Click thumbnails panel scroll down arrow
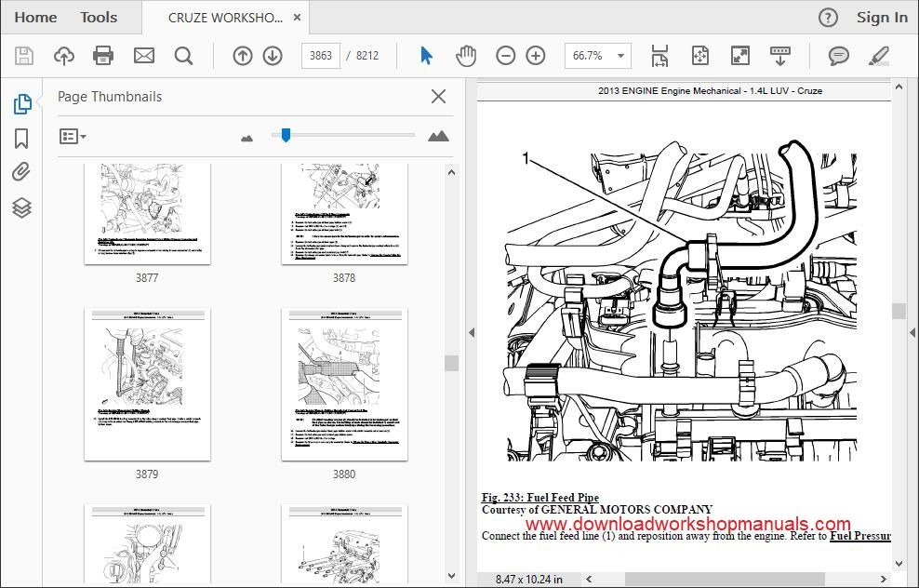Screen dimensions: 919x588 tap(451, 576)
